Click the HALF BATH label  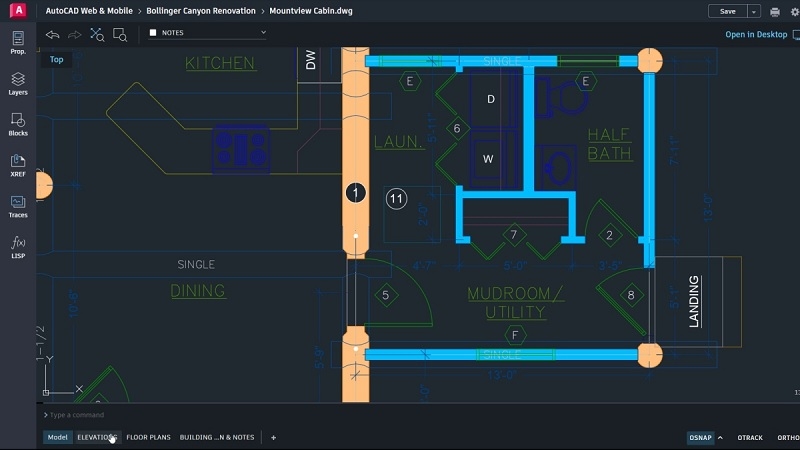coord(610,144)
